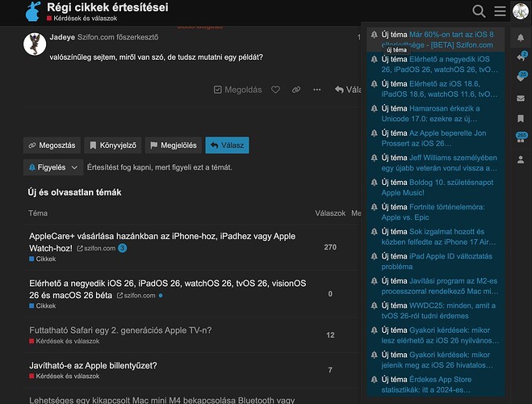Open notification Sok izgalmat hozott iPhone 17 Air
The image size is (532, 404).
coord(436,237)
